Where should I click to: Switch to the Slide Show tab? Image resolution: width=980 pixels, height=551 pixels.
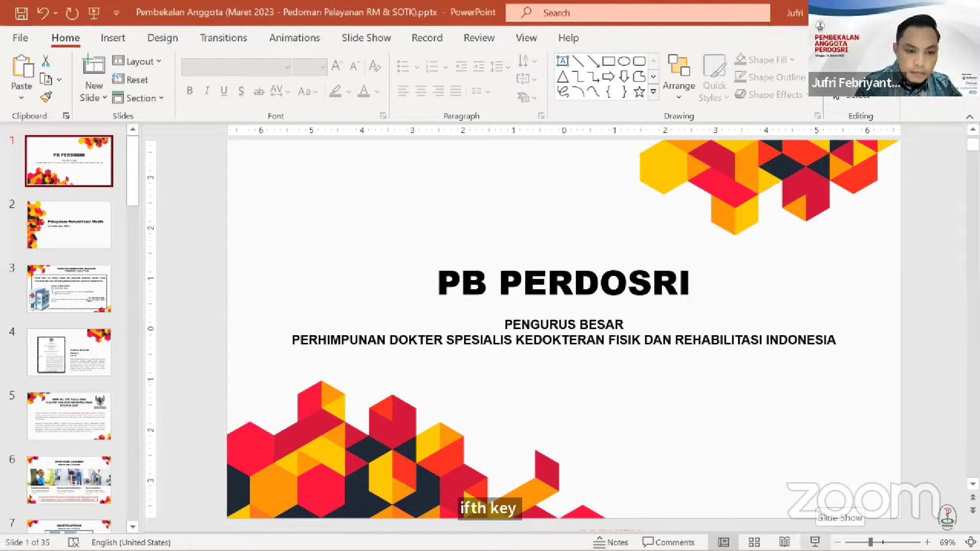(x=366, y=38)
